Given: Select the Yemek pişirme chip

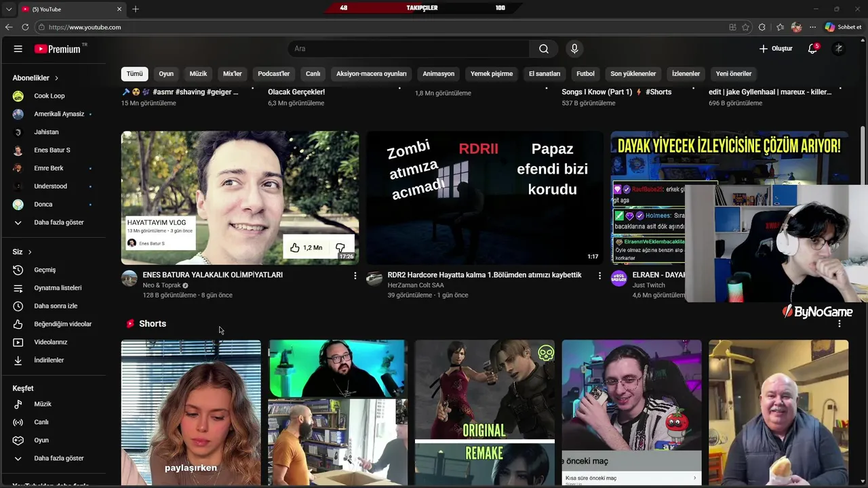Looking at the screenshot, I should [x=492, y=74].
